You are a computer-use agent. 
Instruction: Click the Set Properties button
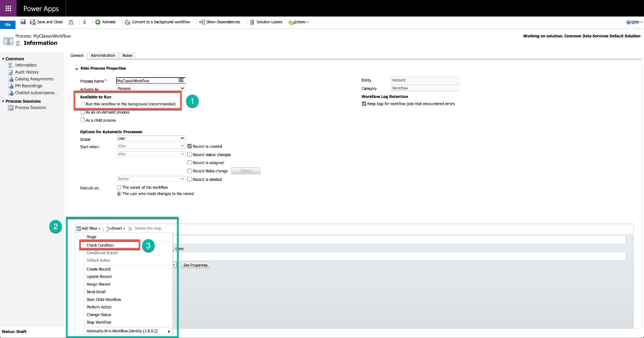[x=195, y=265]
